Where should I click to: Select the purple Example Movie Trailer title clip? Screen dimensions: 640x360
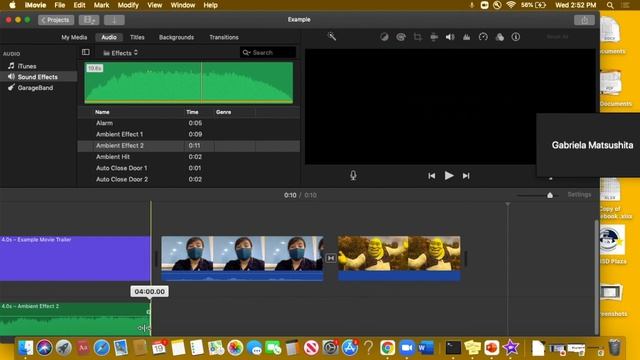(x=75, y=258)
